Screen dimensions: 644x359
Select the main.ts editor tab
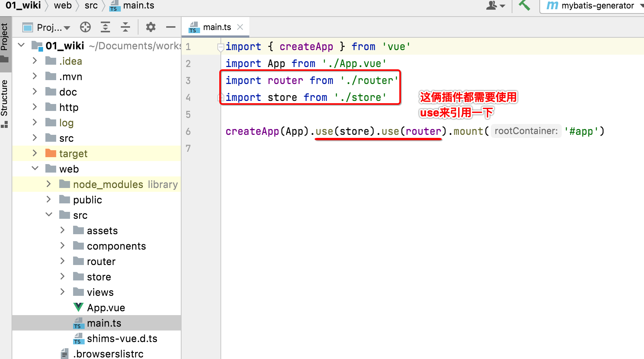[215, 27]
